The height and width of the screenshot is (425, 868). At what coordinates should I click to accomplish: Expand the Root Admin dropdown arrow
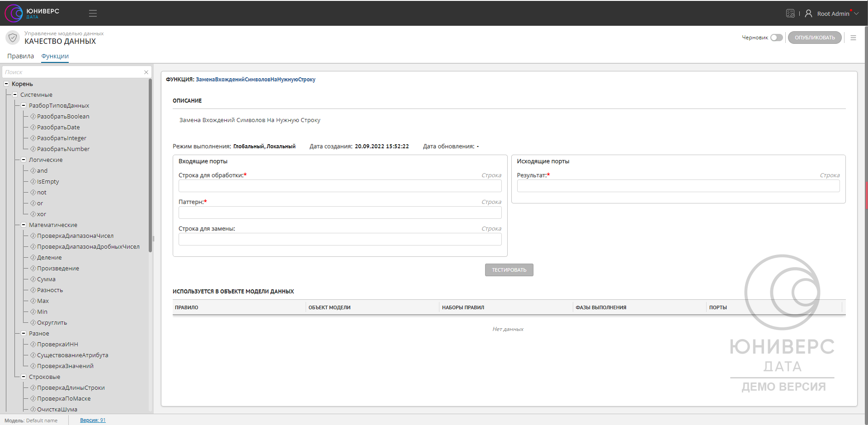856,14
